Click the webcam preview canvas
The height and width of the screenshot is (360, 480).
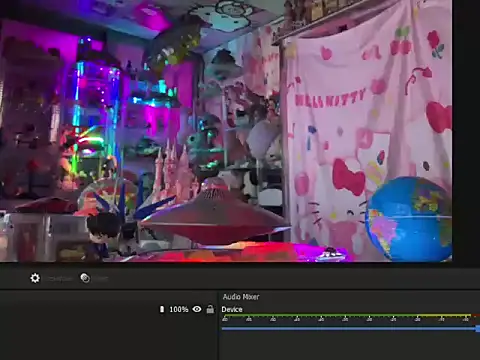tap(226, 131)
